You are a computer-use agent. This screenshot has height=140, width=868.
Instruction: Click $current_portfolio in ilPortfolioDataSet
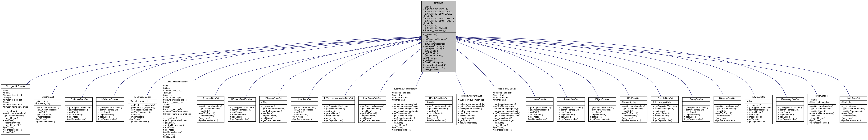point(662,102)
